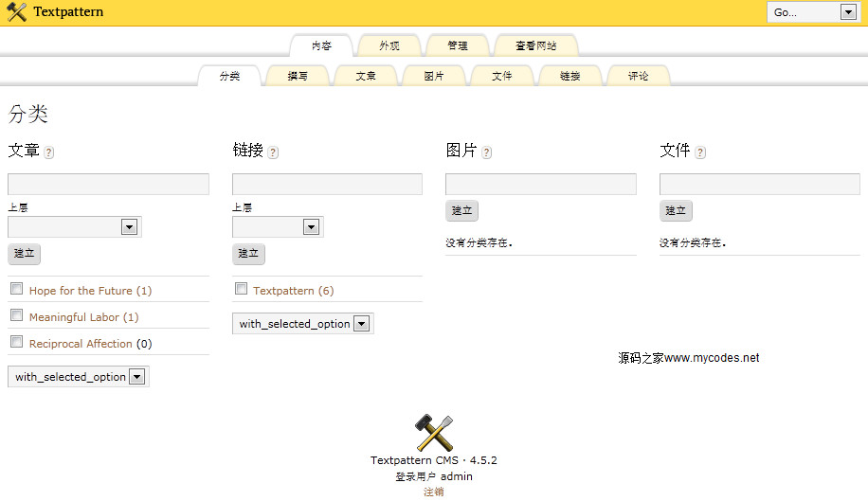Click 建立 button under 文章 column
The image size is (868, 501).
click(x=24, y=253)
